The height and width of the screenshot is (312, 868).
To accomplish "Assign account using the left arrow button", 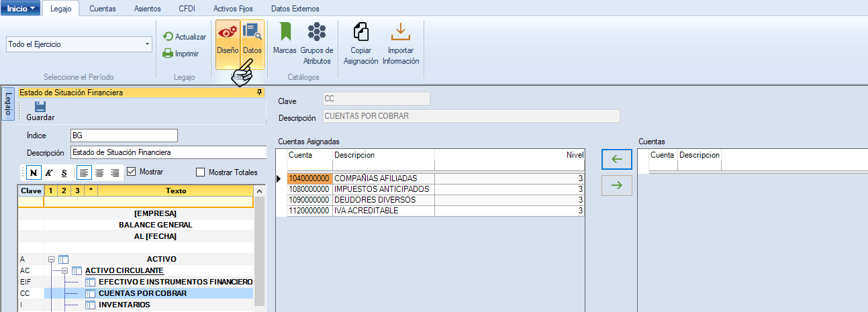I will [617, 160].
